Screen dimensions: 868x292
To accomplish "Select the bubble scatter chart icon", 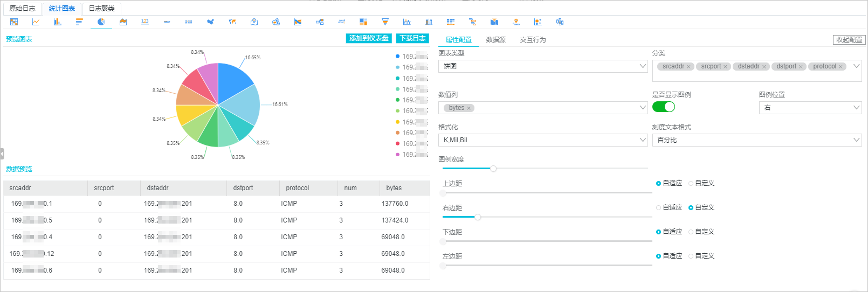I will 538,22.
